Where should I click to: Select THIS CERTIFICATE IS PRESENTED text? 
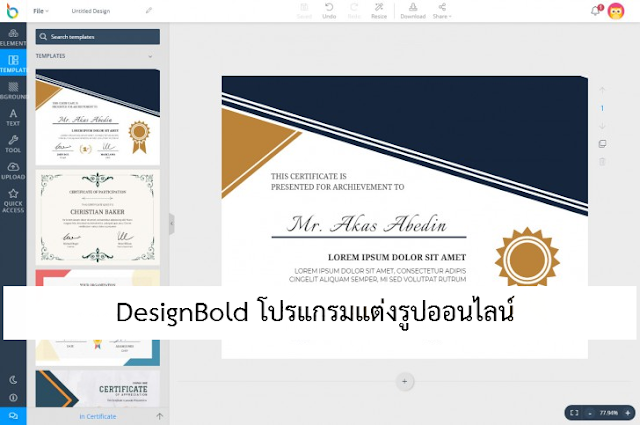tap(338, 182)
